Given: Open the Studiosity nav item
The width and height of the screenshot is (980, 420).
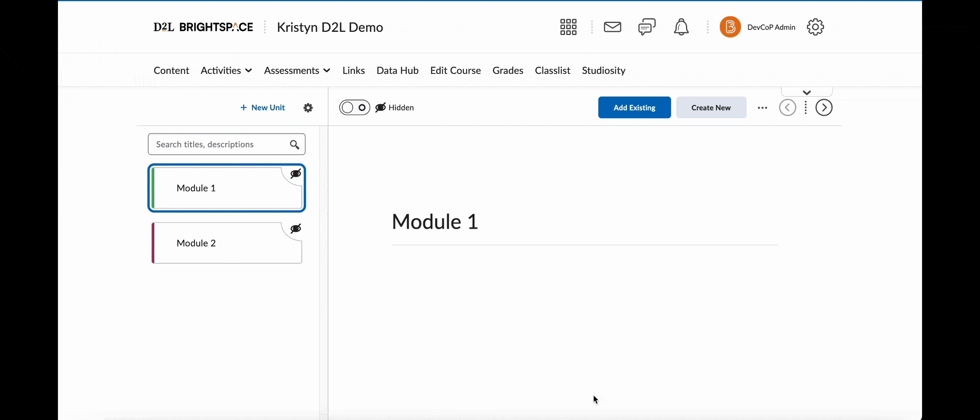Looking at the screenshot, I should [x=604, y=70].
